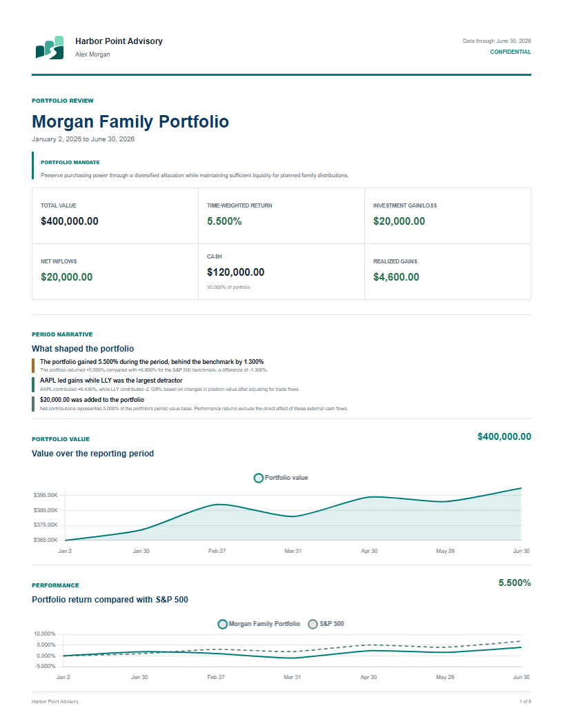
Task: Select the Morgan Family Portfolio heading
Action: coord(130,121)
